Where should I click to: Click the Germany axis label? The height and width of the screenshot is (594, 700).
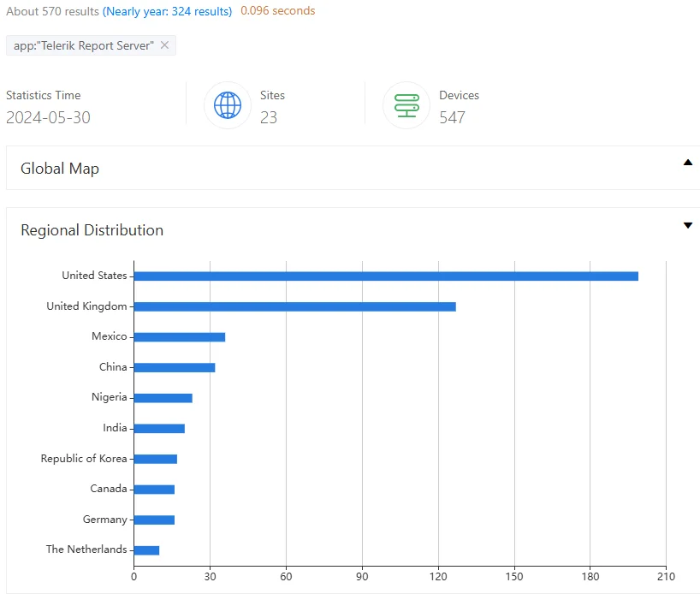coord(105,520)
